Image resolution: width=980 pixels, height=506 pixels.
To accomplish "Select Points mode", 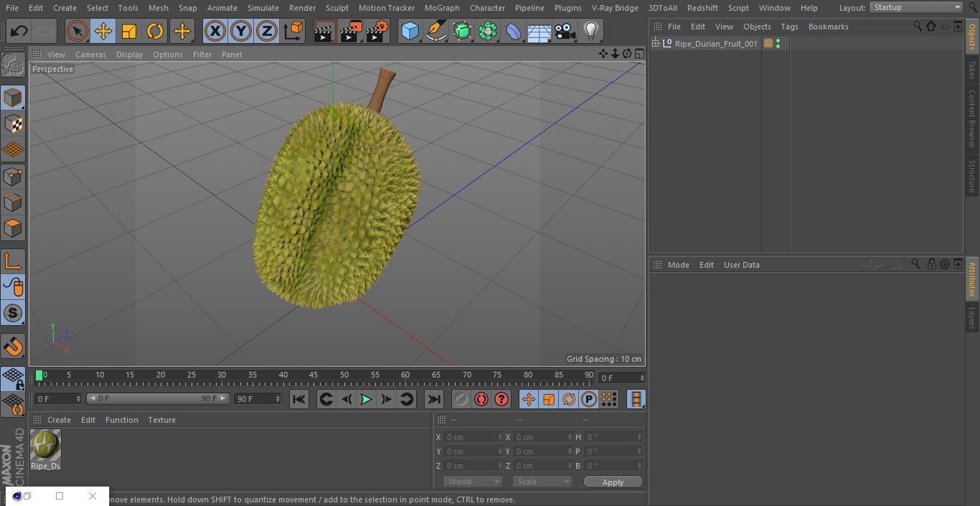I will [13, 176].
